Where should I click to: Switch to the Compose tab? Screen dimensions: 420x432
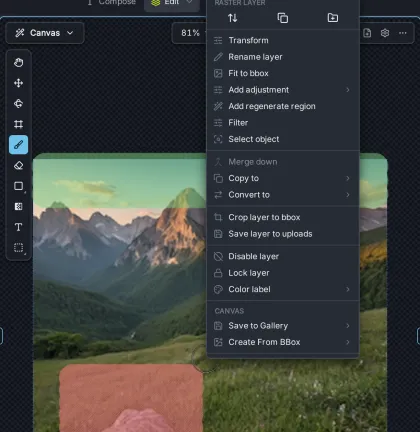point(112,3)
